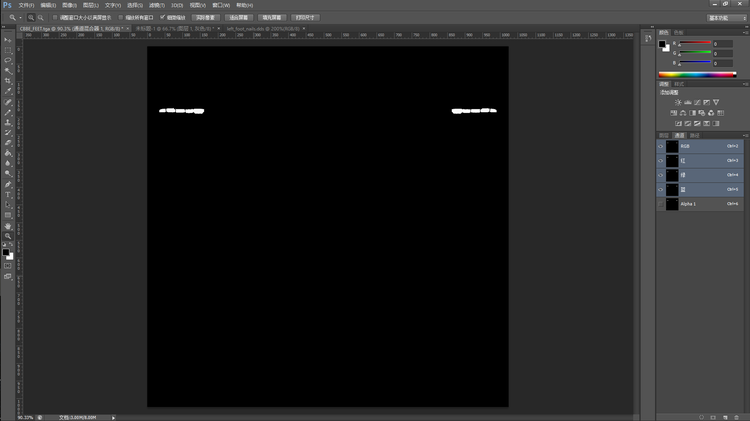The image size is (750, 421).
Task: Open the collapsed history panel icon
Action: click(x=648, y=38)
